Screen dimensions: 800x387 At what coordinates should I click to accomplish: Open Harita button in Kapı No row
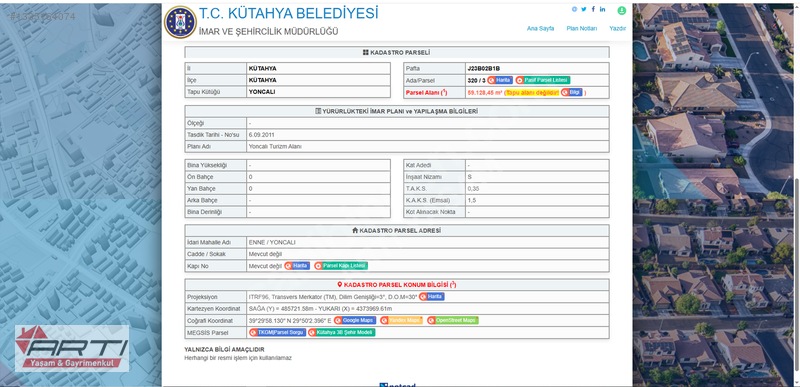(x=297, y=266)
